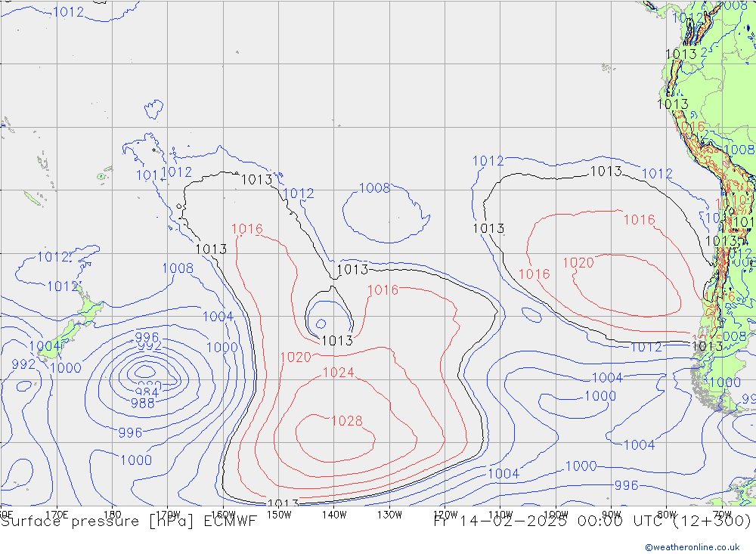This screenshot has width=756, height=554.
Task: Click the 110W longitude axis label
Action: pyautogui.click(x=500, y=514)
